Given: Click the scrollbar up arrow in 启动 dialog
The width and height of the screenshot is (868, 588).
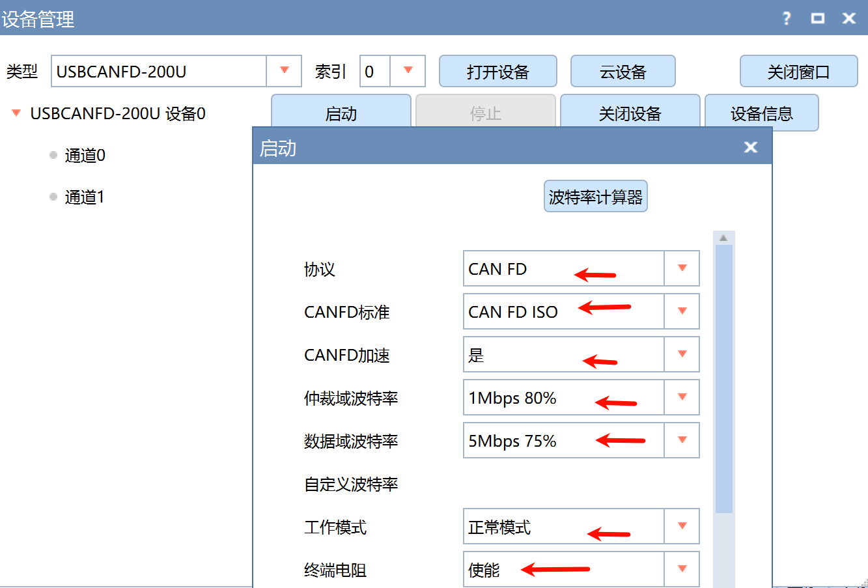Looking at the screenshot, I should pyautogui.click(x=723, y=238).
